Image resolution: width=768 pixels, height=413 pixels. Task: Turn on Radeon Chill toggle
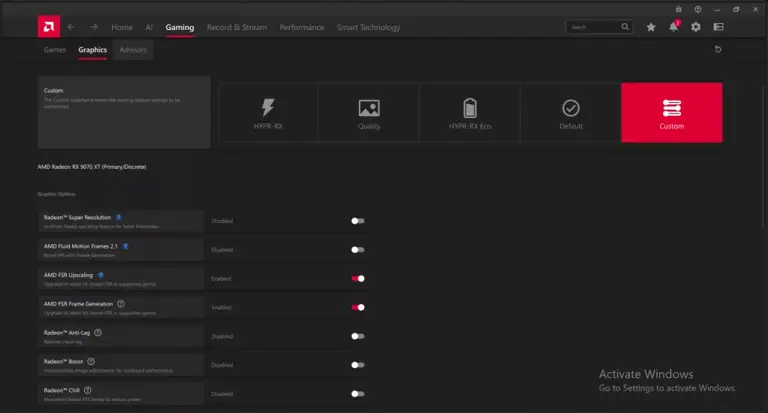358,394
